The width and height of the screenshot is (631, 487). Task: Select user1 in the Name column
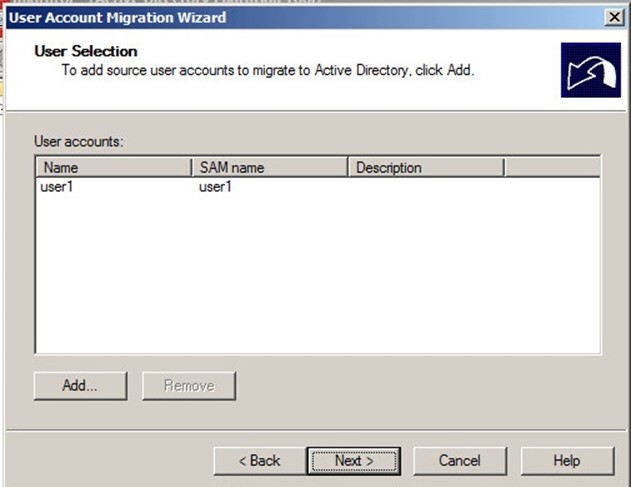[x=56, y=186]
